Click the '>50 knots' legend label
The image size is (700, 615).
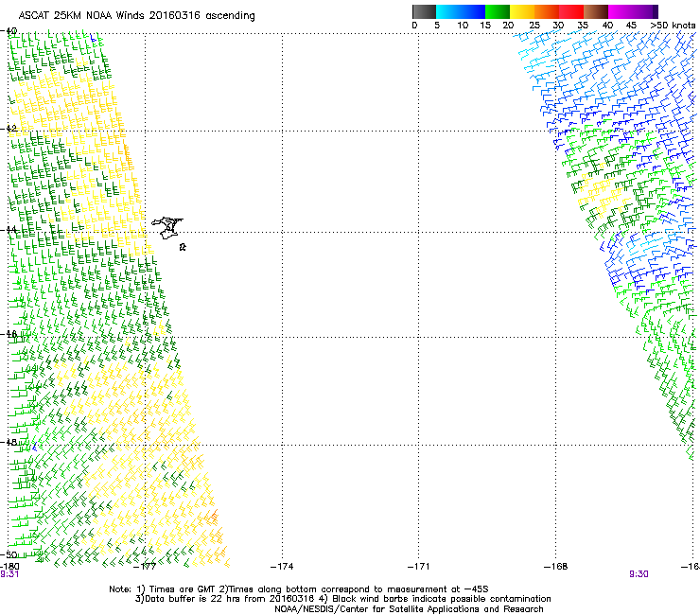pos(673,26)
